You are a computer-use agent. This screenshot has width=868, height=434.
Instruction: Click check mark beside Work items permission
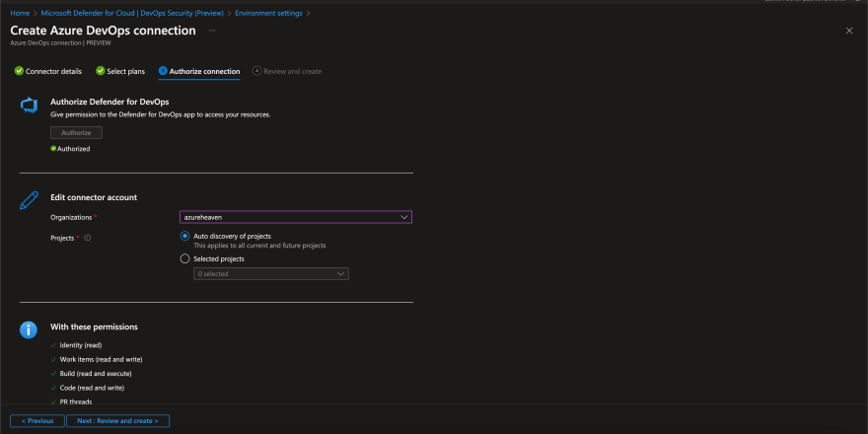[53, 359]
